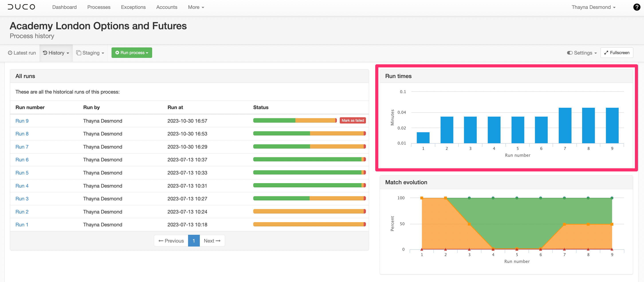Click the orange run 7 marker in Match evolution

pos(565,224)
